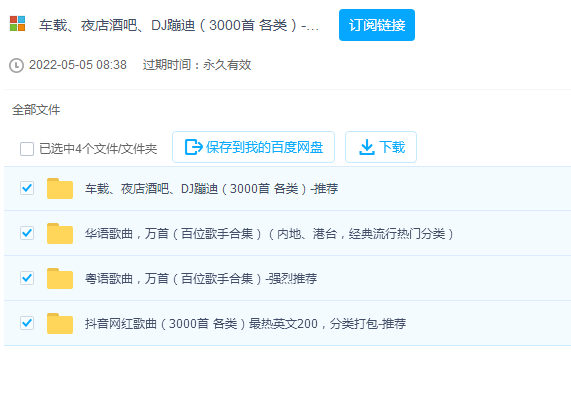Image resolution: width=571 pixels, height=402 pixels.
Task: Click the 订阅链接 subscribe button
Action: point(377,25)
